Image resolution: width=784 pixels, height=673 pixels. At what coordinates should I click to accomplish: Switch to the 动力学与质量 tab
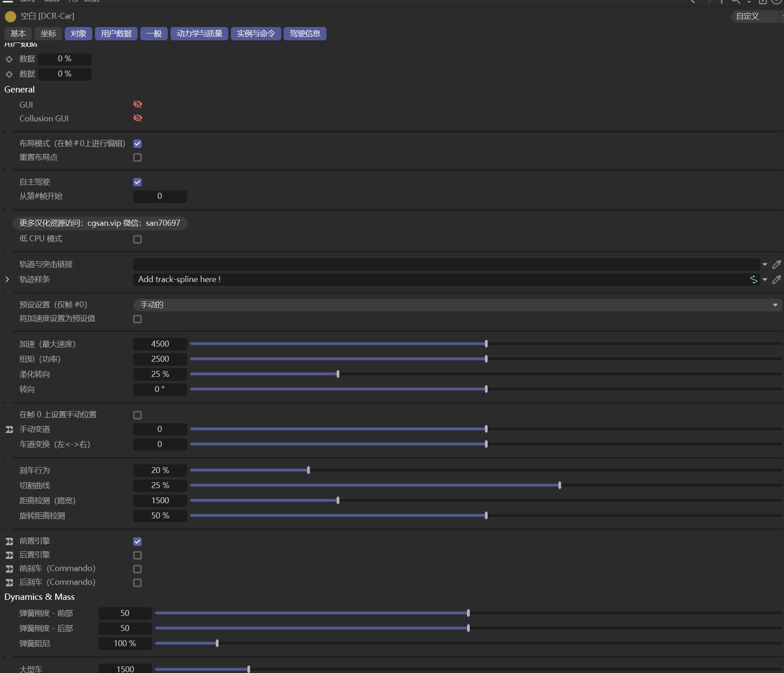coord(199,34)
